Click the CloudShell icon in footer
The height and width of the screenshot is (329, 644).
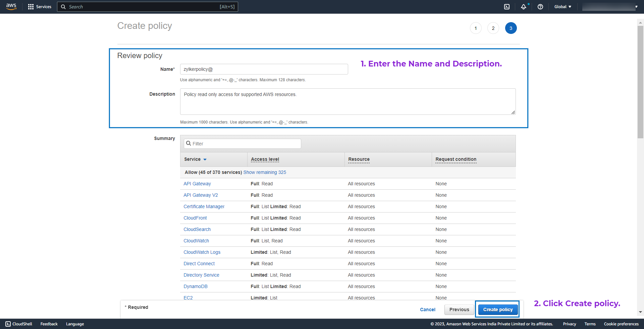pyautogui.click(x=8, y=324)
